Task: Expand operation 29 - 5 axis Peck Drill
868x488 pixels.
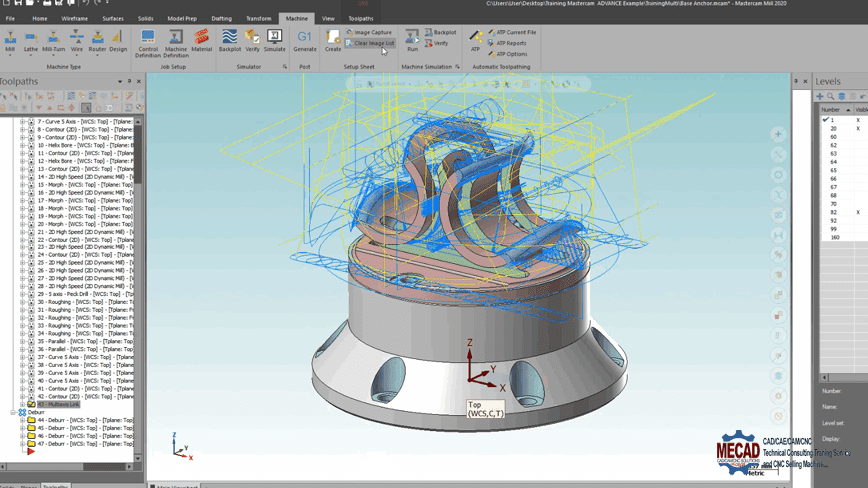Action: point(23,294)
